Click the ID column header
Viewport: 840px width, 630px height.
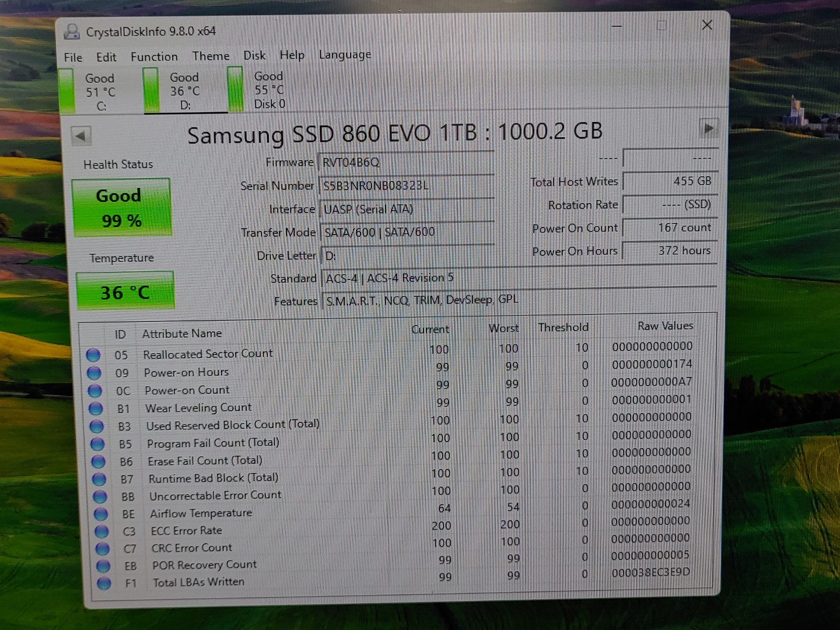(x=120, y=334)
